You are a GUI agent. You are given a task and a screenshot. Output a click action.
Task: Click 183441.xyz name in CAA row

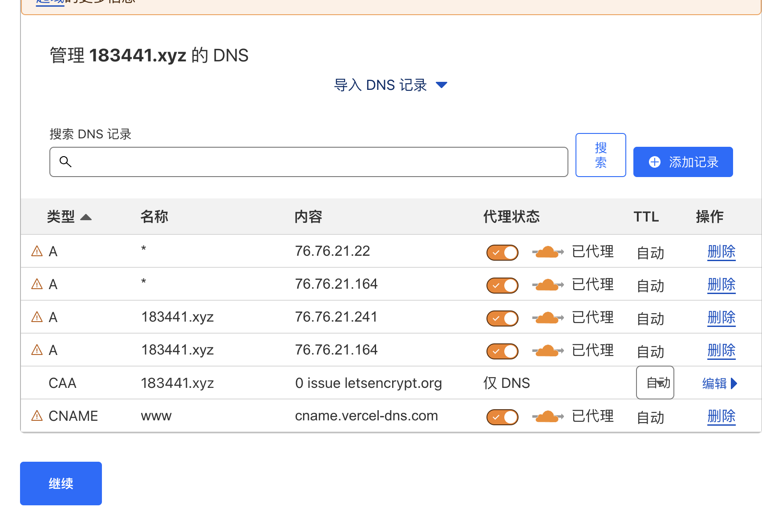tap(177, 383)
